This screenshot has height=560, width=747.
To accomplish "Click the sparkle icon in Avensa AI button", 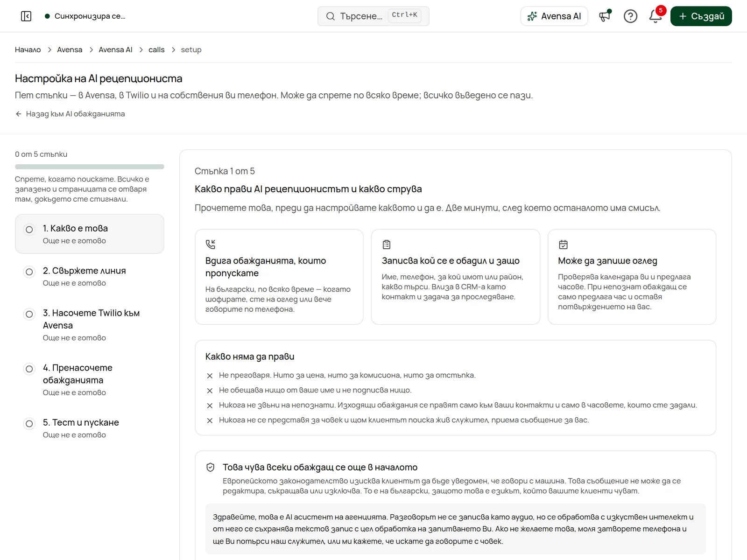I will click(532, 16).
